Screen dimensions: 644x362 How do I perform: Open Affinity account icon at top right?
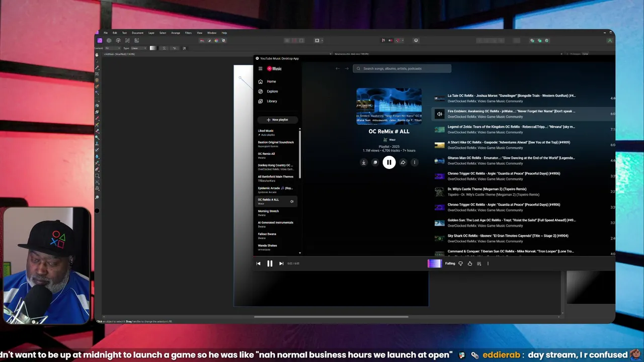[x=610, y=41]
